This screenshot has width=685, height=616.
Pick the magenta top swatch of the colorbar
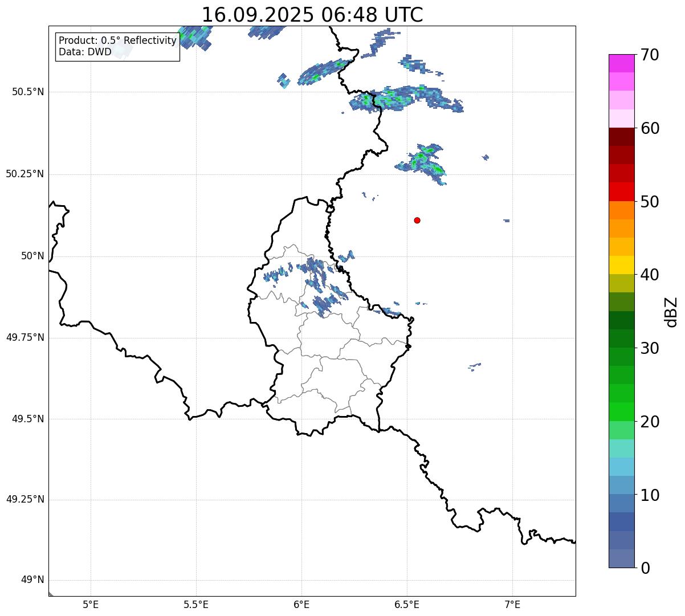[x=622, y=63]
